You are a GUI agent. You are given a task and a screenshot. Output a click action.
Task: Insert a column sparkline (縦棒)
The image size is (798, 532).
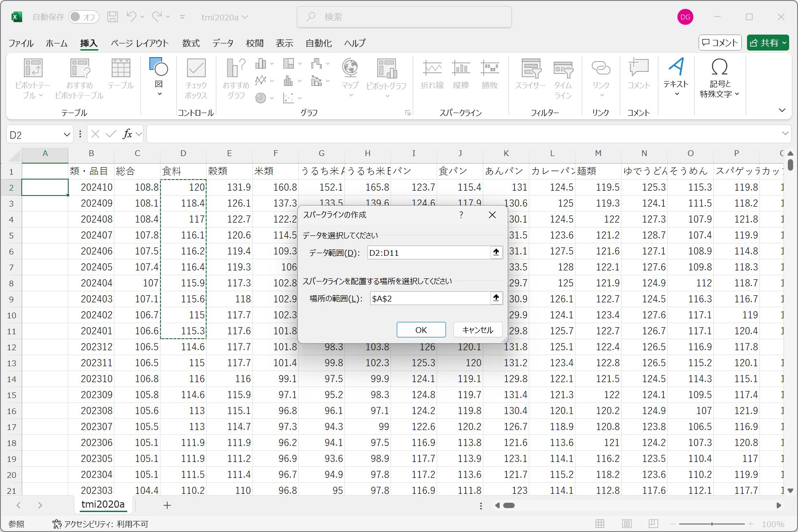click(461, 74)
